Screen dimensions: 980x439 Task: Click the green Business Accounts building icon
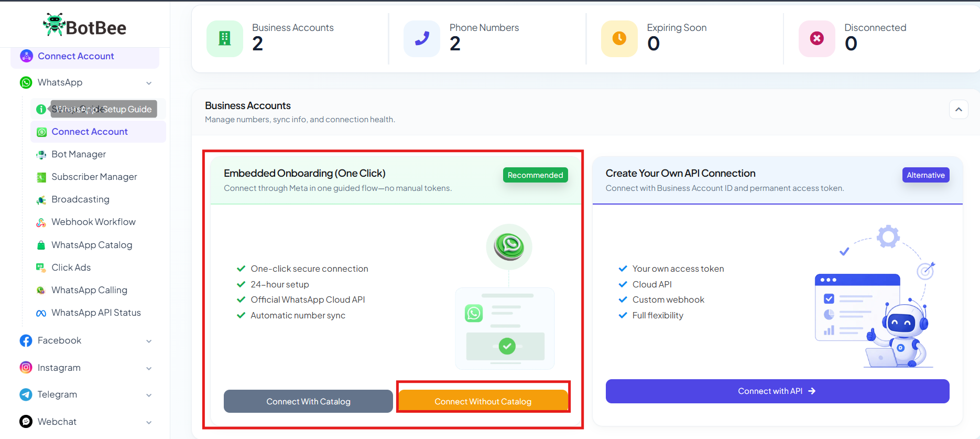(225, 38)
